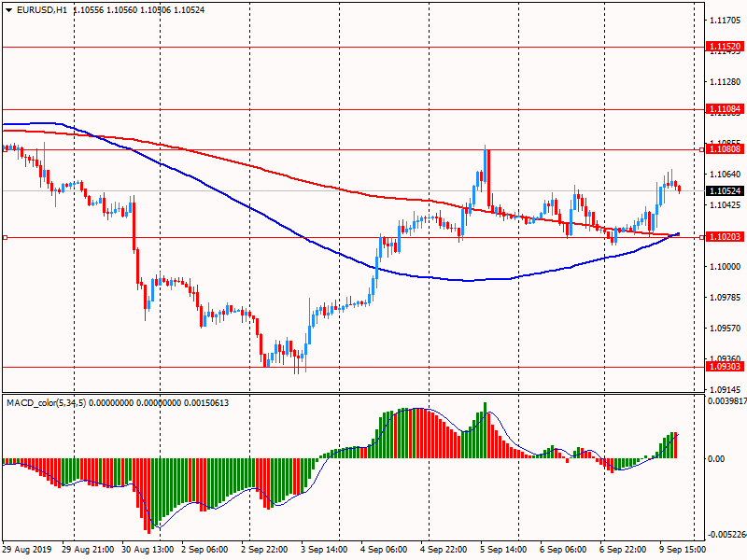Click the tall red candle at 5 Sep peak

pyautogui.click(x=488, y=178)
